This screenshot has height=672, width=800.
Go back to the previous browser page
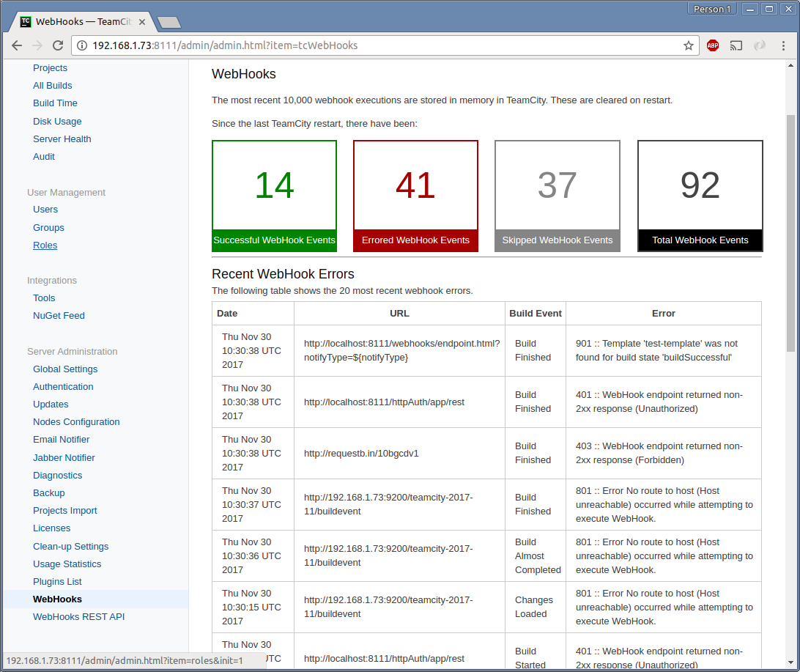[17, 45]
